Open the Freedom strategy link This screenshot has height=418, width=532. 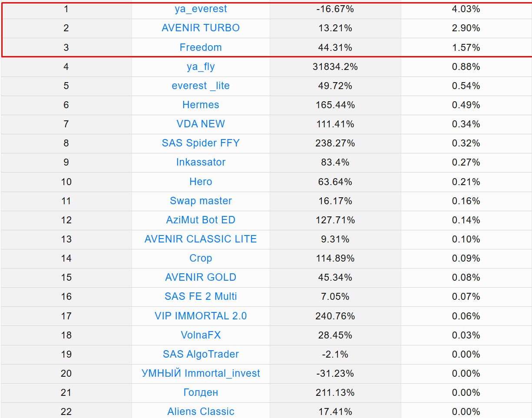tap(201, 47)
